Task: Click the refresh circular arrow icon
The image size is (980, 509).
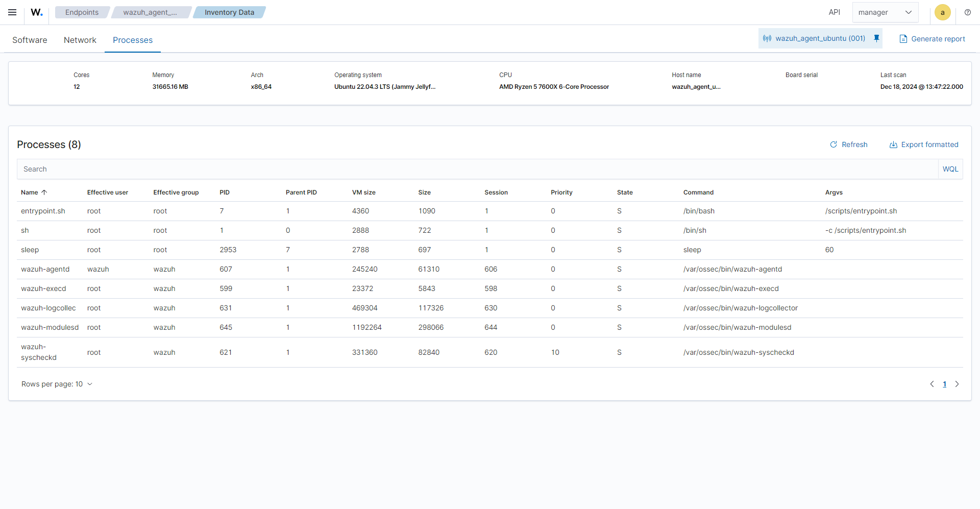Action: [x=834, y=144]
